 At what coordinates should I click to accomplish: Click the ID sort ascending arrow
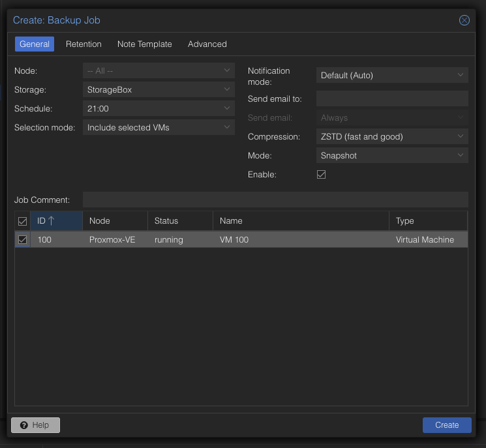52,221
